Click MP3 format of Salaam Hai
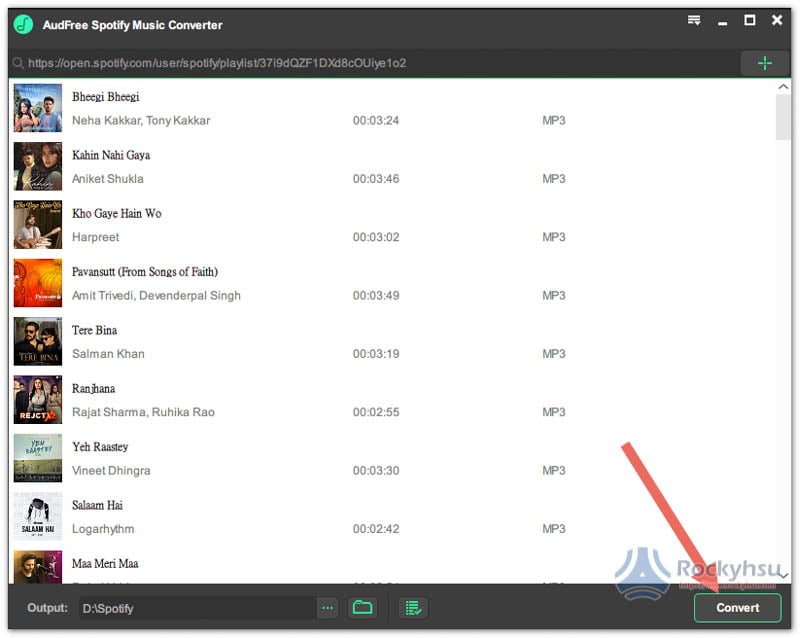This screenshot has width=800, height=638. (x=554, y=529)
